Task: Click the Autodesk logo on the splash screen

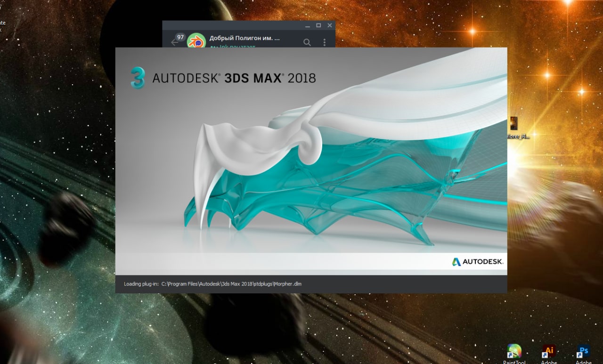Action: pos(478,262)
